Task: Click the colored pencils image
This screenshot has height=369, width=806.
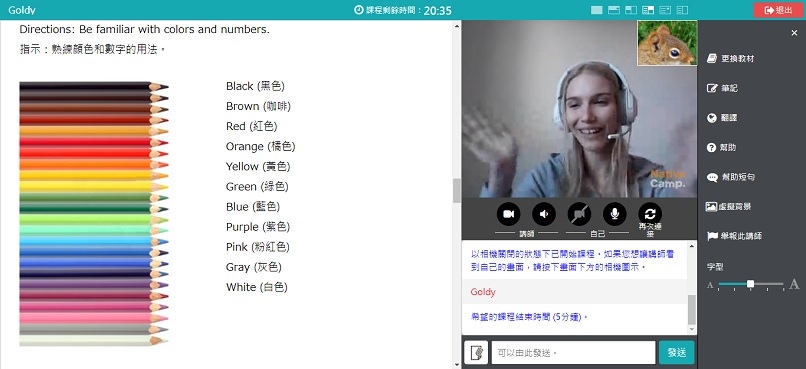Action: pyautogui.click(x=94, y=213)
